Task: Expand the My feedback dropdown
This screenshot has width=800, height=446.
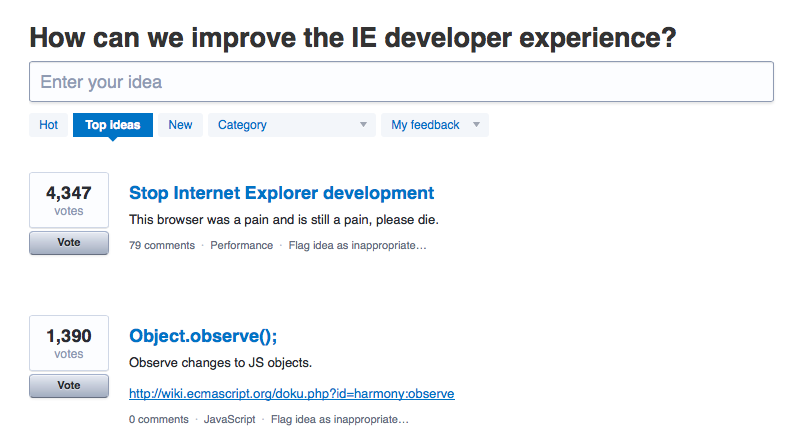Action: pos(435,125)
